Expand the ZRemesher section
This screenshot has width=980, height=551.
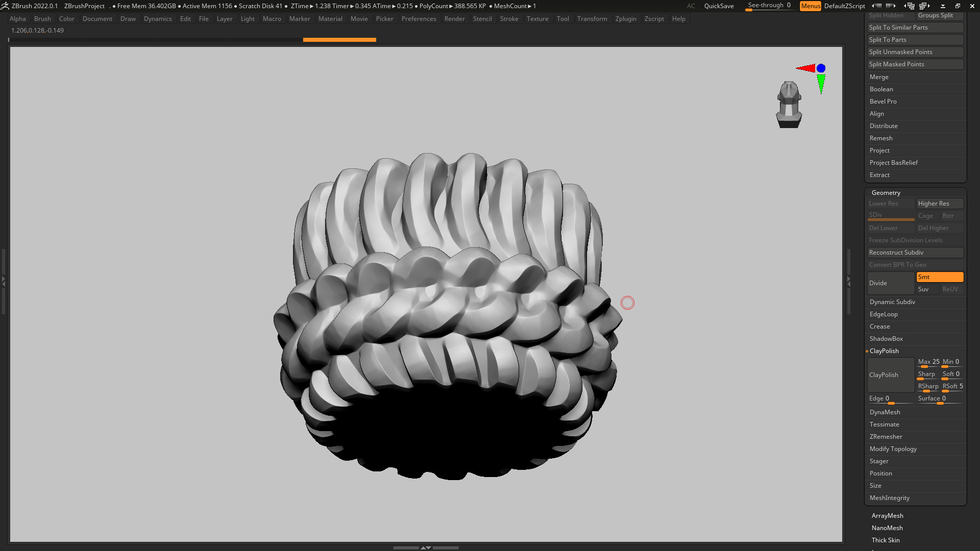click(886, 437)
